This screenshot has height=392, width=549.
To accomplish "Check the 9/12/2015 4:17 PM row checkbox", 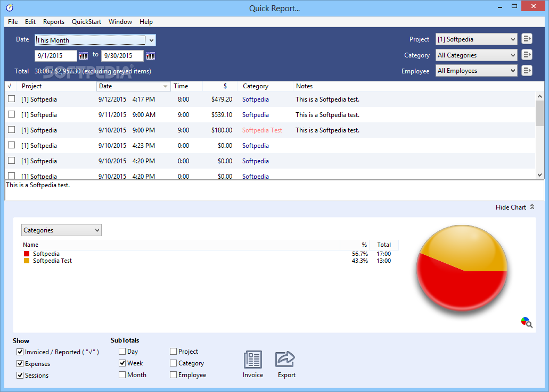I will point(12,99).
